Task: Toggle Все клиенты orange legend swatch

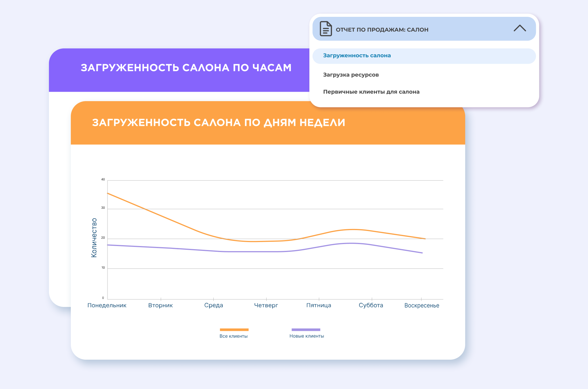Action: click(x=234, y=329)
